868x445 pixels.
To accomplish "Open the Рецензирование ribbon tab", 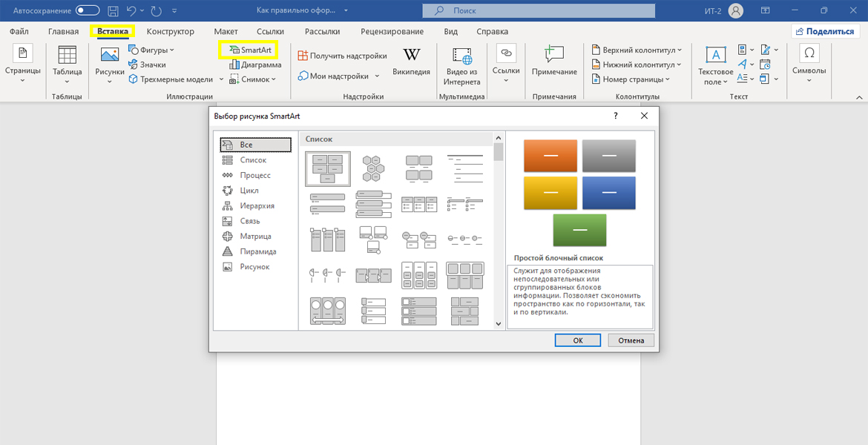I will point(392,32).
